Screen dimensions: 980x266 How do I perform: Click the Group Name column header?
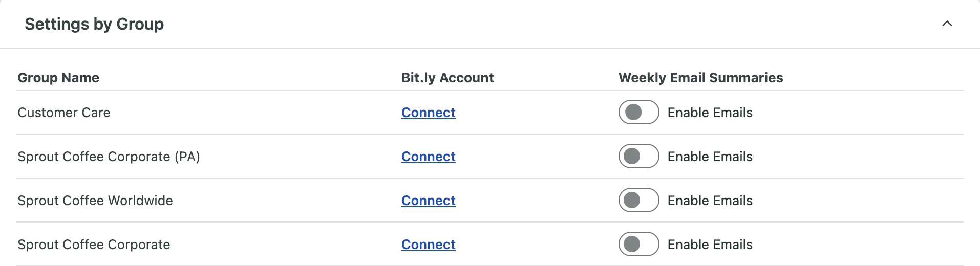[58, 78]
